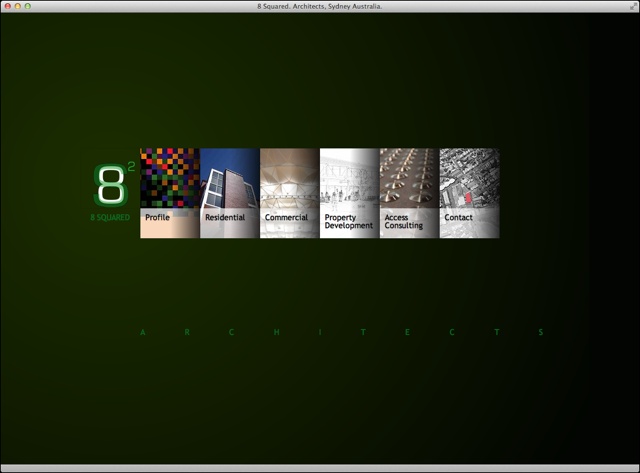The image size is (640, 473).
Task: Close the window with red button
Action: tap(7, 6)
